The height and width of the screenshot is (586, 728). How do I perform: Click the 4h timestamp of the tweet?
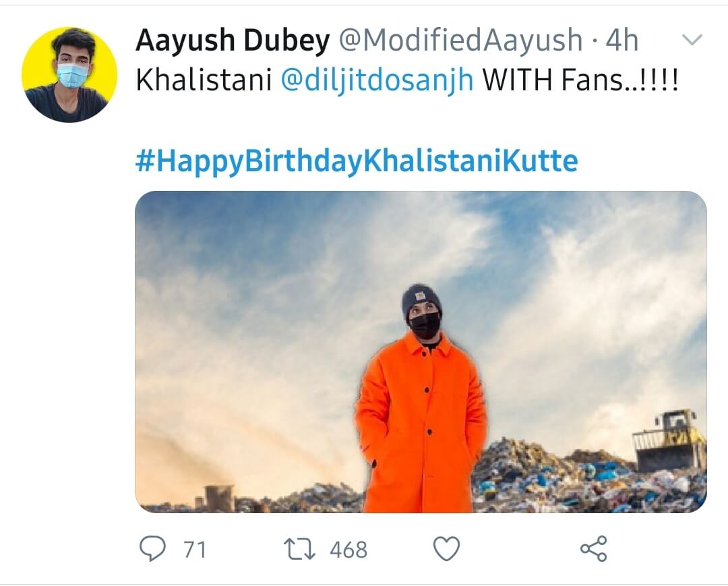point(621,42)
